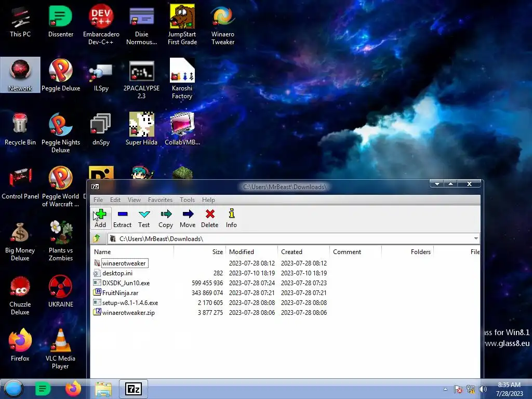Open the Favorites menu

pos(160,200)
